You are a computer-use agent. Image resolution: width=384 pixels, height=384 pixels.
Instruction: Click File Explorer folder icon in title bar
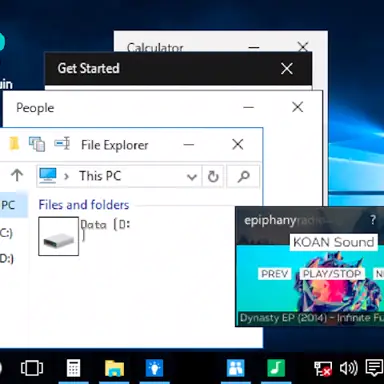14,144
